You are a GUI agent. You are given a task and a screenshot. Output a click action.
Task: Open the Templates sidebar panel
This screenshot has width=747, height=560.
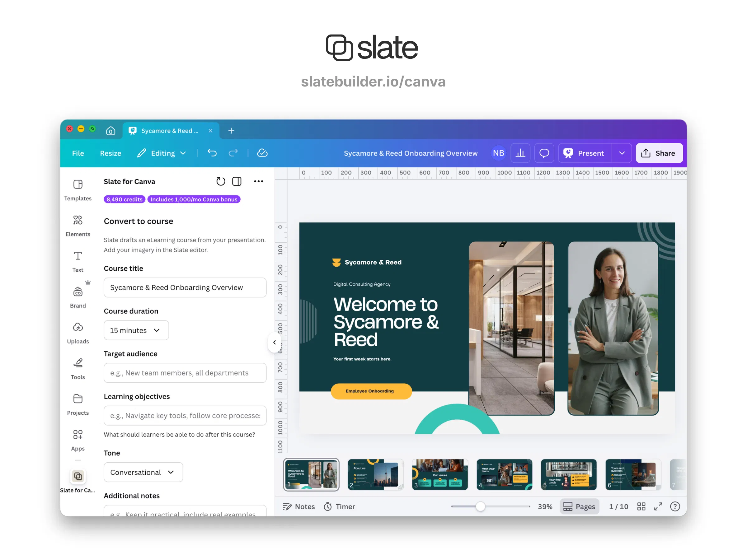(x=78, y=190)
